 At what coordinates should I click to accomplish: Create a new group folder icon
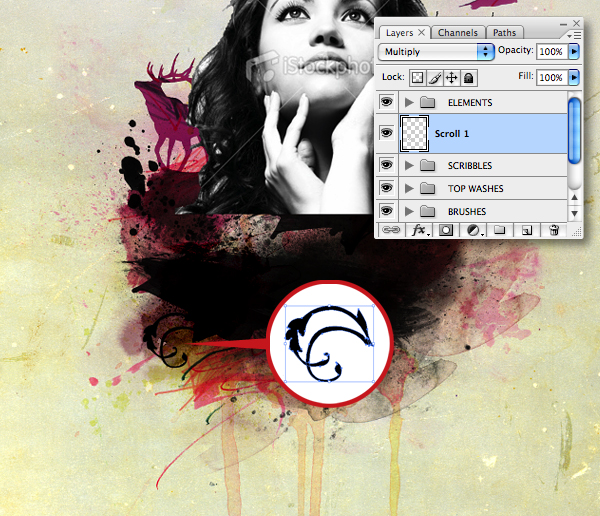point(499,230)
